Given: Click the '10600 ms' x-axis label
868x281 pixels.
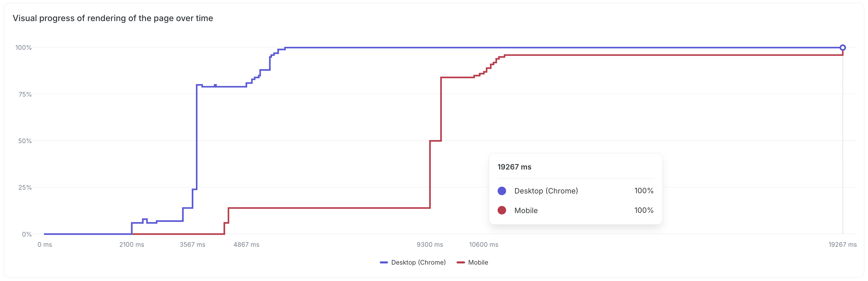Looking at the screenshot, I should point(483,245).
